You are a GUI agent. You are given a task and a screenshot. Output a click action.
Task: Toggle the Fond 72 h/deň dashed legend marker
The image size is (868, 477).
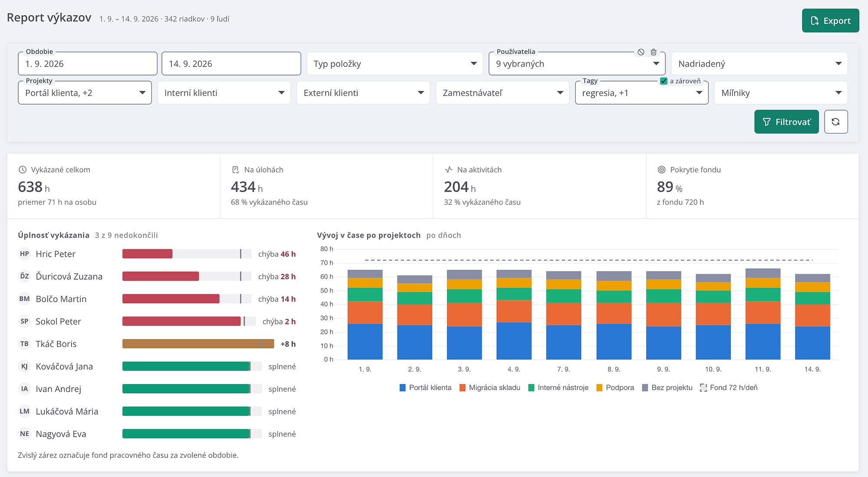[704, 388]
